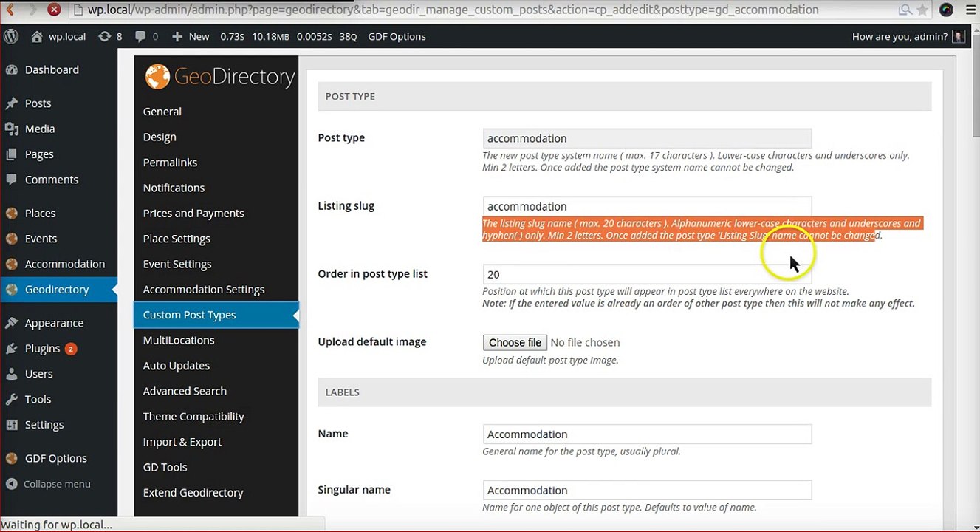Click the updates icon showing 8

104,36
